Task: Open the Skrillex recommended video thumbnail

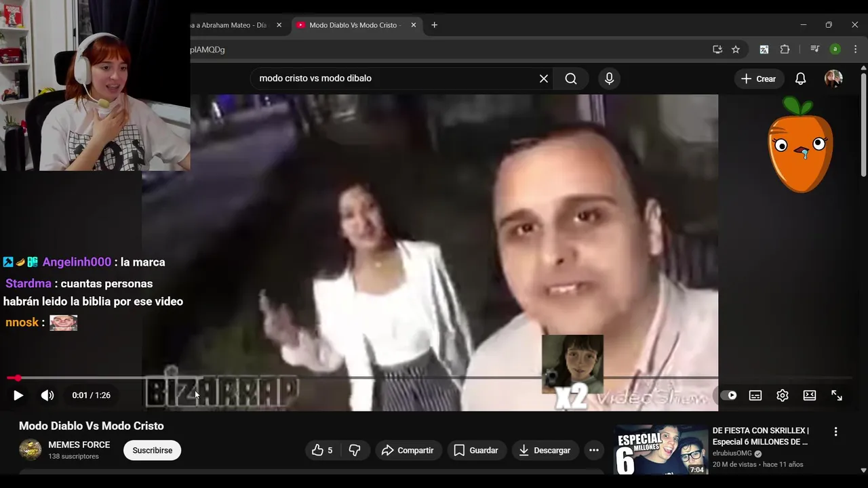Action: (x=661, y=450)
